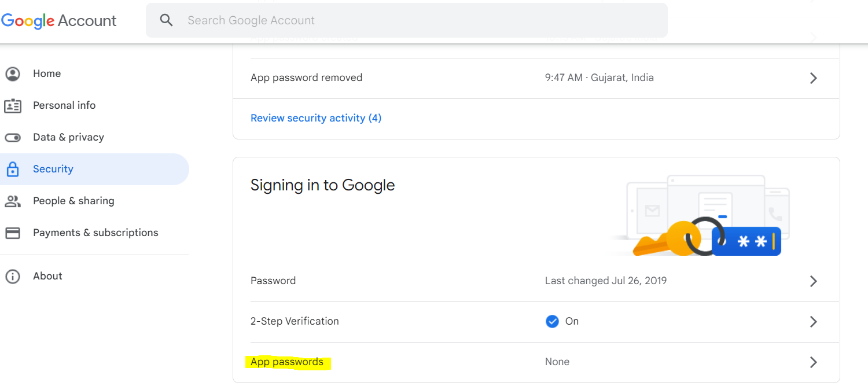Open 2-Step Verification row chevron

click(813, 322)
